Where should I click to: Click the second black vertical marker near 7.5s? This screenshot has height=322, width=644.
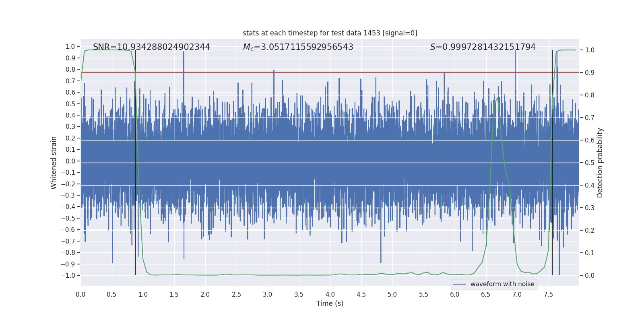click(552, 163)
